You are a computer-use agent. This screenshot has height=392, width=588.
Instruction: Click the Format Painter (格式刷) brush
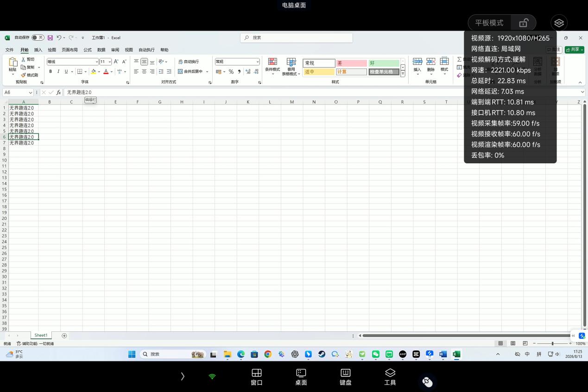pyautogui.click(x=29, y=75)
